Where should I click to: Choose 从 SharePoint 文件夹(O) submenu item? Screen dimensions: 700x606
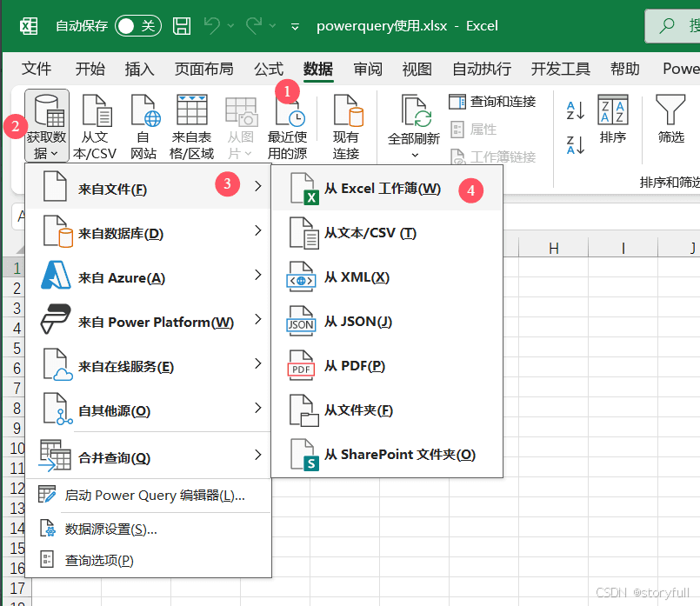(x=387, y=455)
